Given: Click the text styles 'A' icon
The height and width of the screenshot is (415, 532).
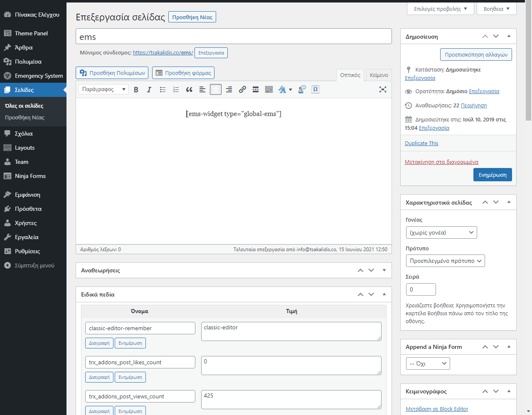Looking at the screenshot, I should click(282, 89).
